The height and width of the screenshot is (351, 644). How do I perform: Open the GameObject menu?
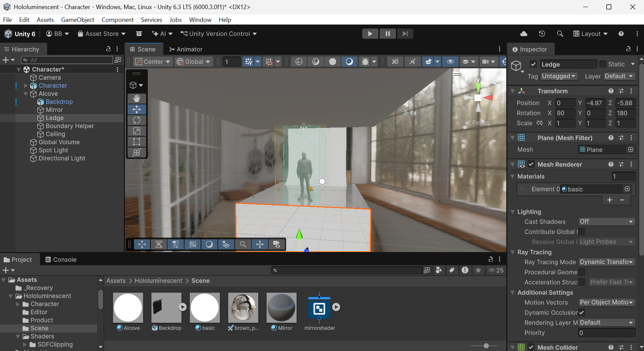(77, 20)
